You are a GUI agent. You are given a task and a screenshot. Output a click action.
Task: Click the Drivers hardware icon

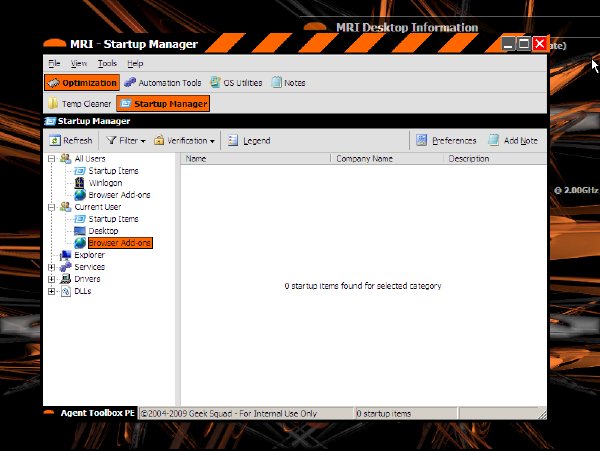coord(65,279)
